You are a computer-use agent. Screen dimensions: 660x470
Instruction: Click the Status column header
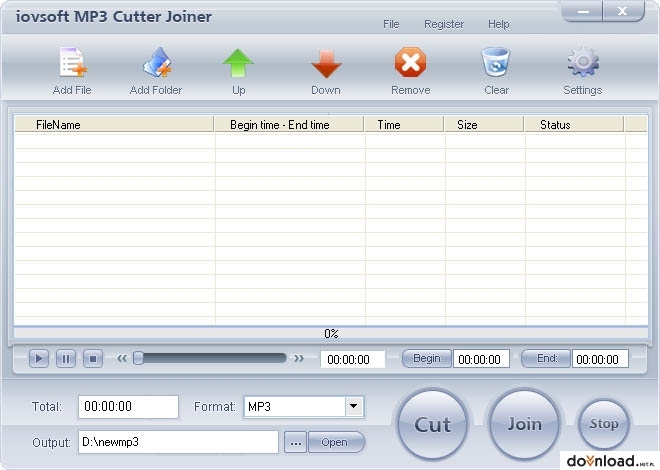point(574,125)
